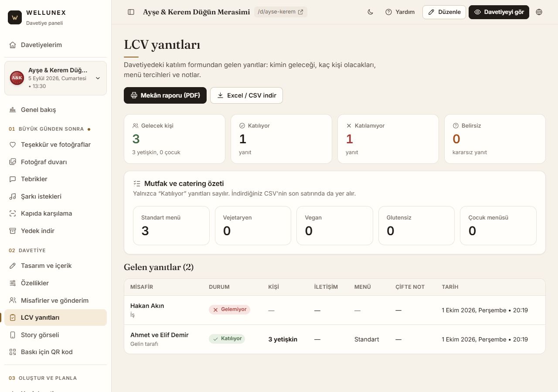
Task: Open Teşekkür ve fotoğraflar section
Action: click(x=55, y=145)
